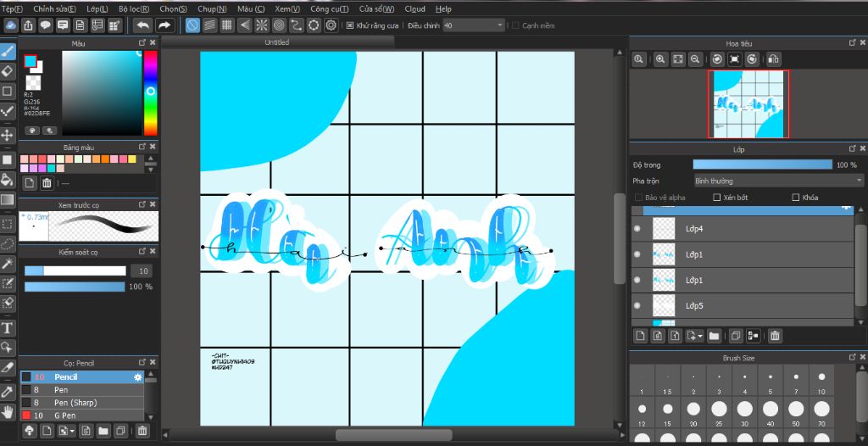868x446 pixels.
Task: Enable the Cạnh mềm checkbox
Action: 515,25
